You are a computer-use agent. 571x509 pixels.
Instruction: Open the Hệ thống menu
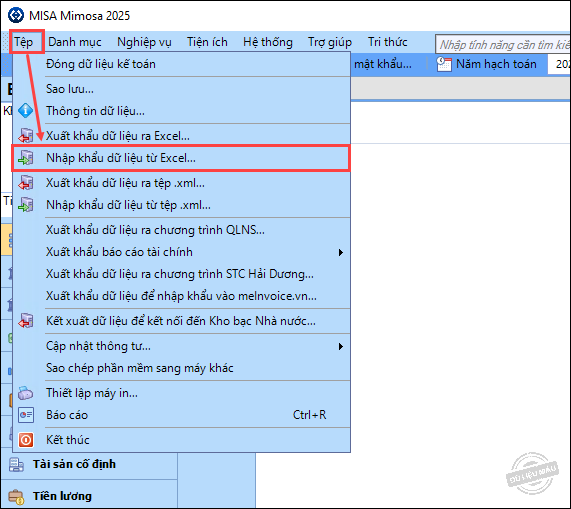click(268, 42)
